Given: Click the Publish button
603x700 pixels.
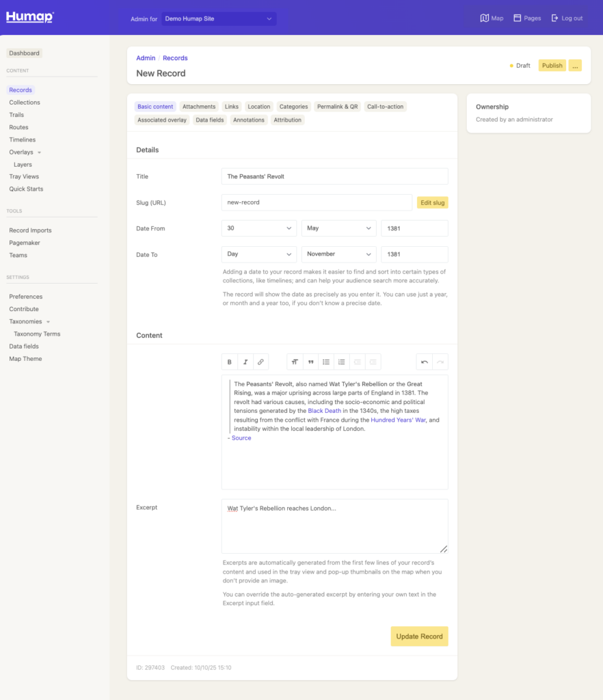Looking at the screenshot, I should pyautogui.click(x=552, y=65).
